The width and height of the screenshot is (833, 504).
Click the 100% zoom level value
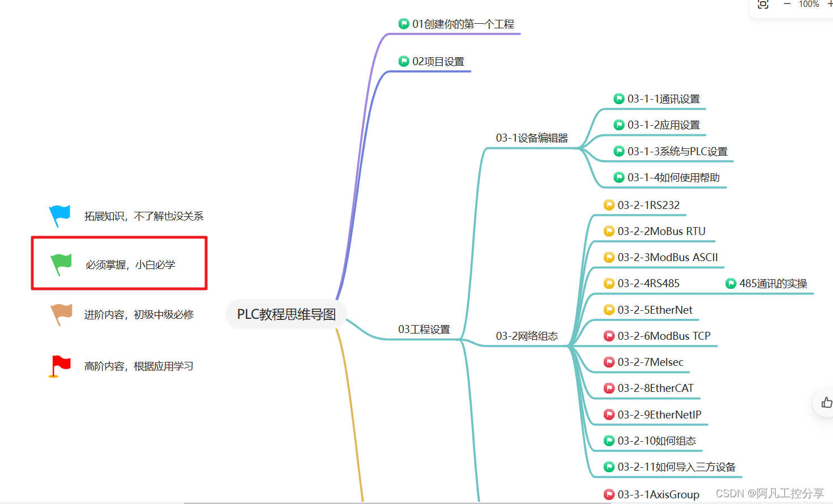809,4
